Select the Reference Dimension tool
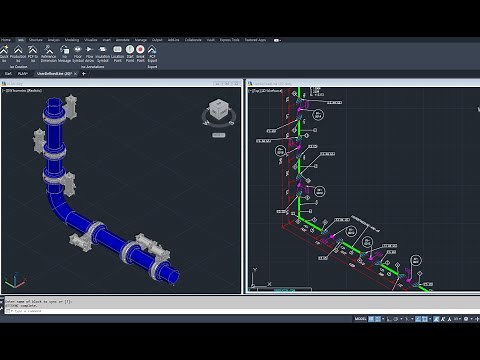Viewport: 480px width, 360px height. pyautogui.click(x=49, y=54)
